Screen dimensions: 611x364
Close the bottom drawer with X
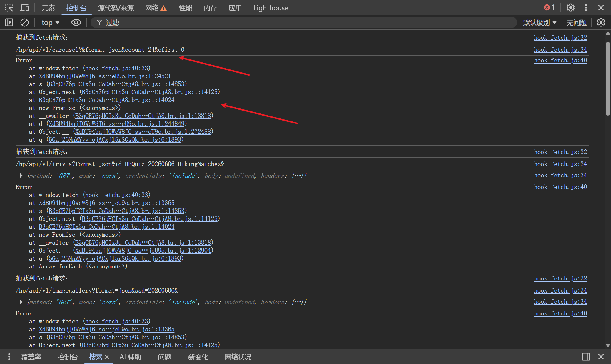point(601,357)
